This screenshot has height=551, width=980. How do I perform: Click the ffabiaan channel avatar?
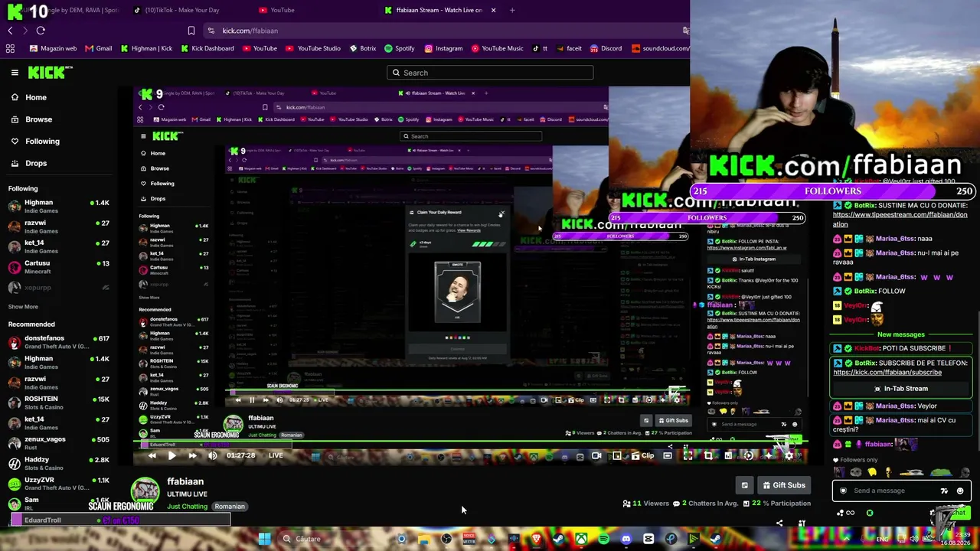coord(145,492)
